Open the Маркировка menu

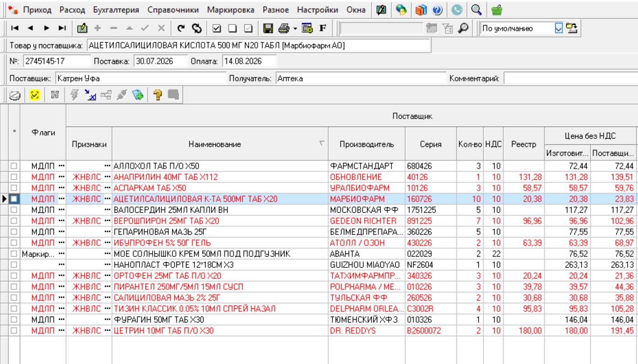231,10
